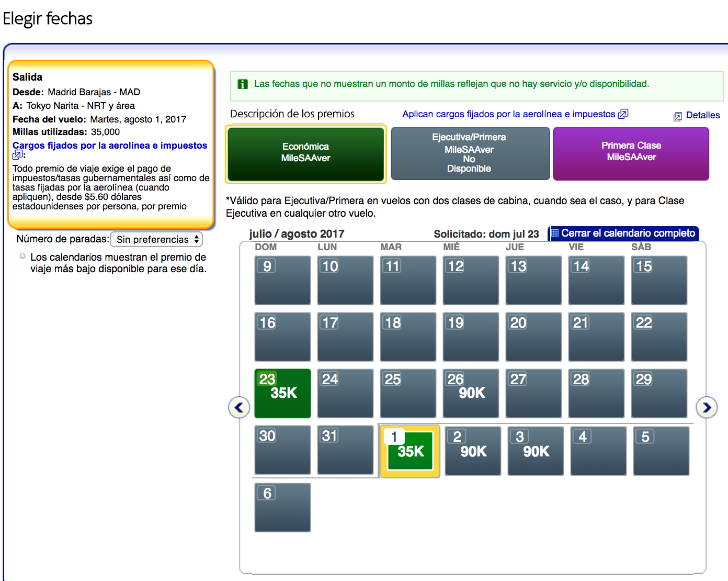Click 'Millas utilizadas: 35,000' text
The image size is (728, 581).
66,132
